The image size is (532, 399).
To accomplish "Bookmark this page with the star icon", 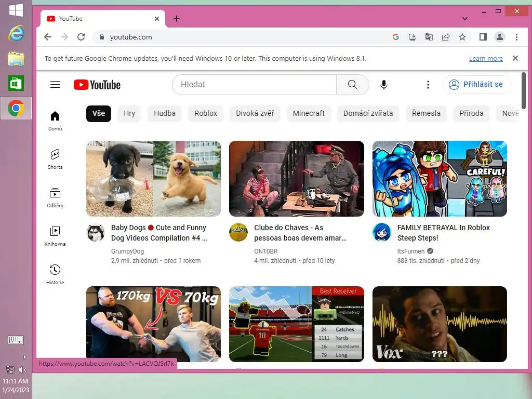I will click(462, 37).
